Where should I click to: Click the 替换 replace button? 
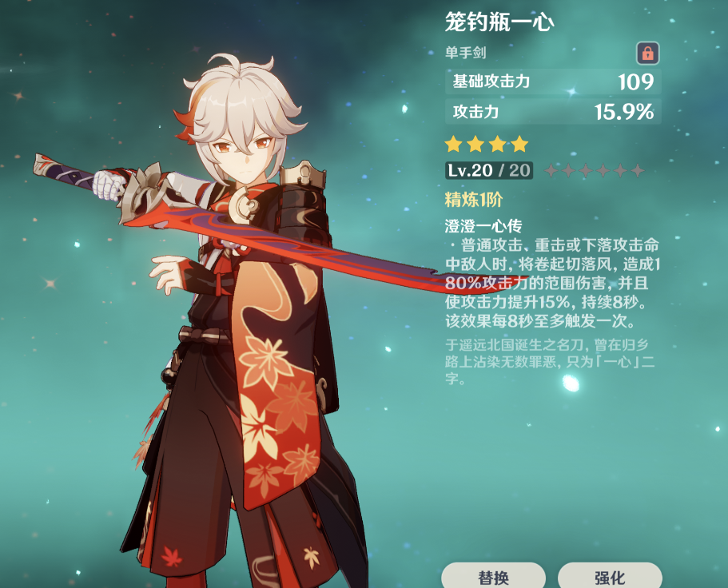pos(493,575)
